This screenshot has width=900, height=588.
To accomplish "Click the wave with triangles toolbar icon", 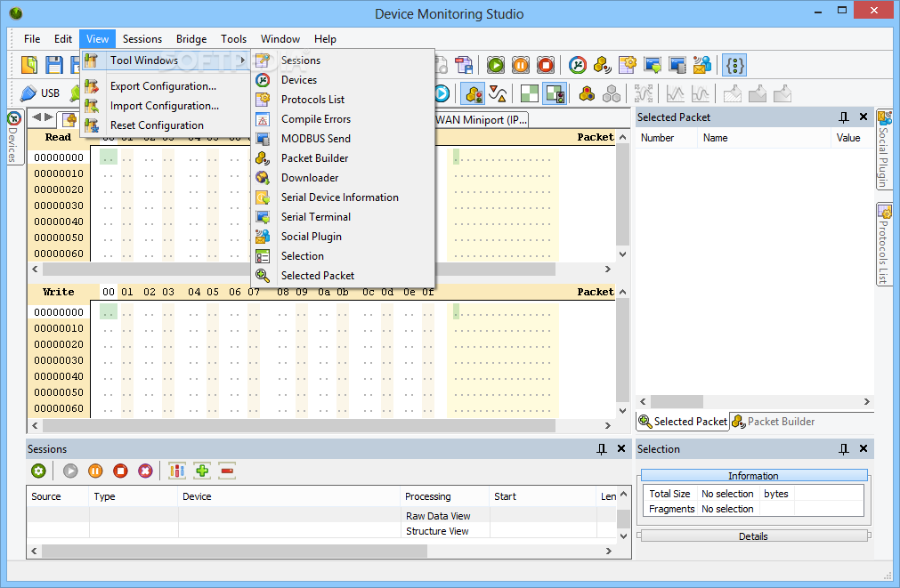I will [498, 93].
